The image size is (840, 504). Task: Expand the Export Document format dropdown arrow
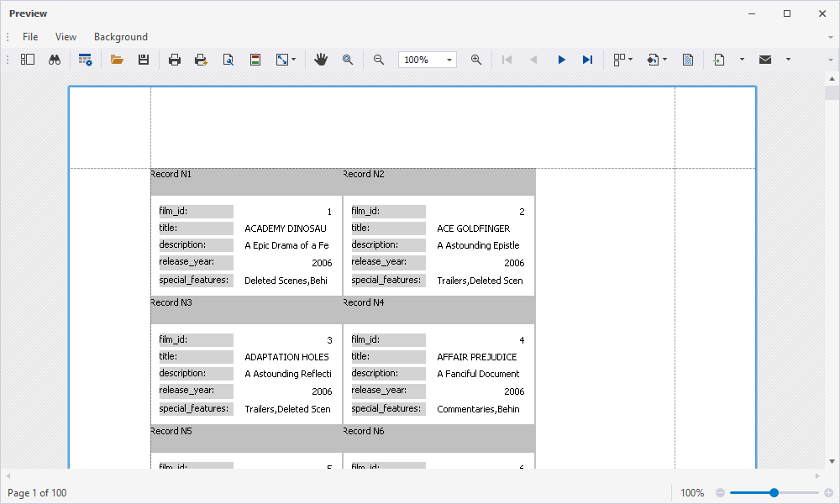[742, 60]
